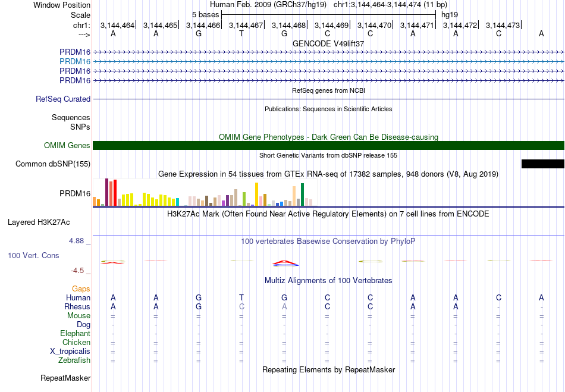
Task: Click the tallest yellow bar in GTEx chart
Action: 256,194
